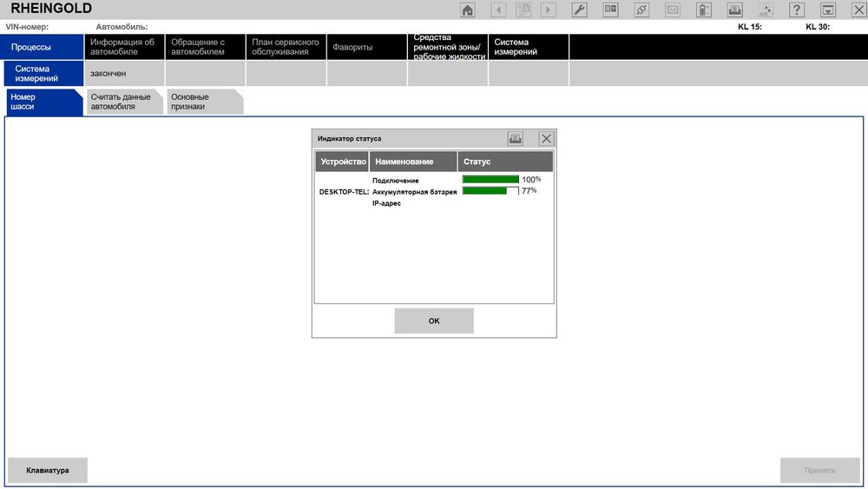Viewport: 868px width, 489px height.
Task: Click the top toolbar printer icon
Action: pyautogui.click(x=734, y=10)
